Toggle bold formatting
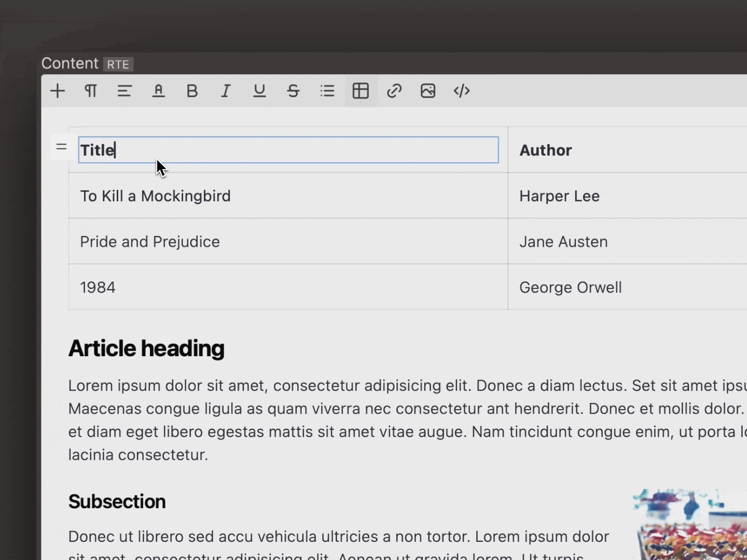 click(192, 91)
